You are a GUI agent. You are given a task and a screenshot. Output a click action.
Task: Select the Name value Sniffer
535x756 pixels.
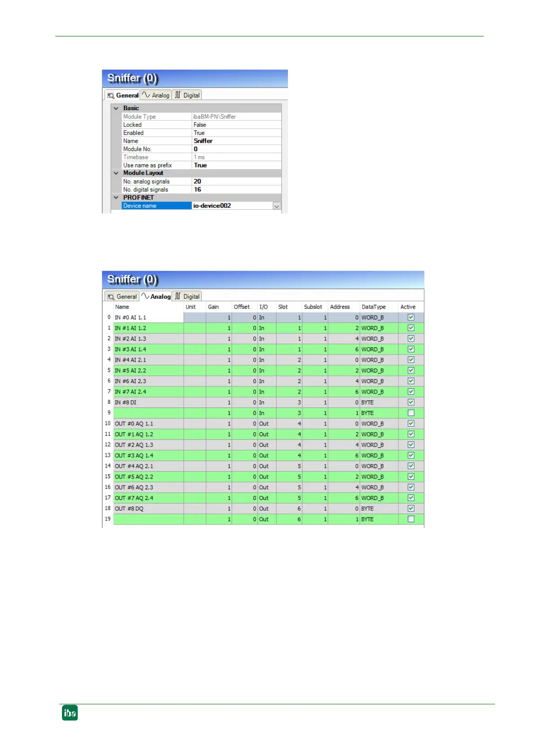point(236,141)
